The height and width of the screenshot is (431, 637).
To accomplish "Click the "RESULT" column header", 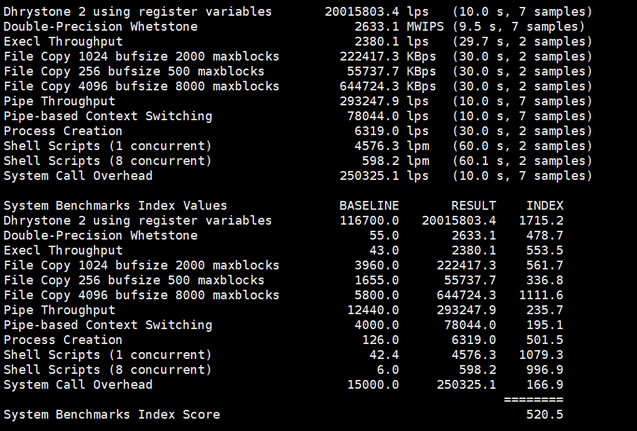I will (474, 205).
